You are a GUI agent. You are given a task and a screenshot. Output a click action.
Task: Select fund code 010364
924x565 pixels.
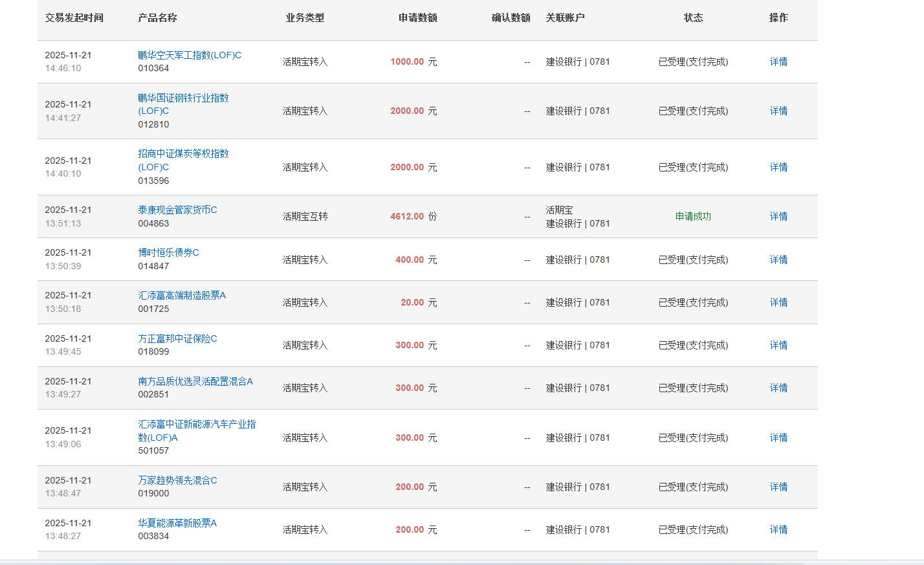click(x=153, y=68)
